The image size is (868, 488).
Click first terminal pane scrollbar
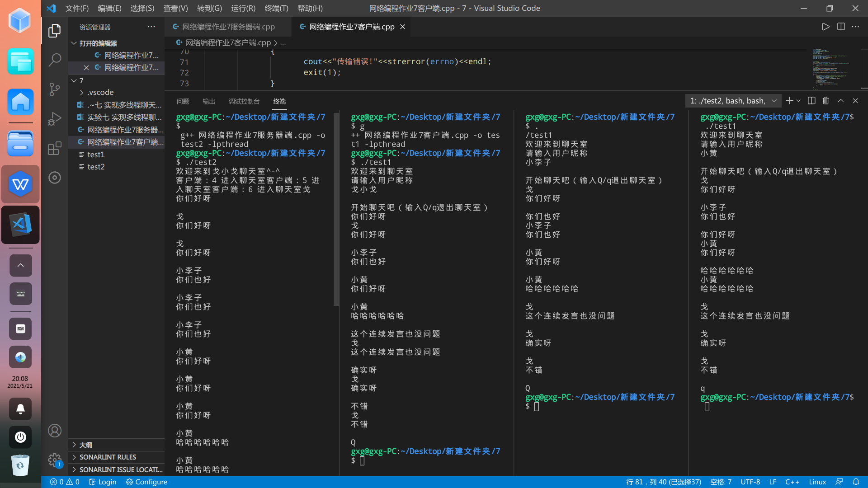coord(336,209)
